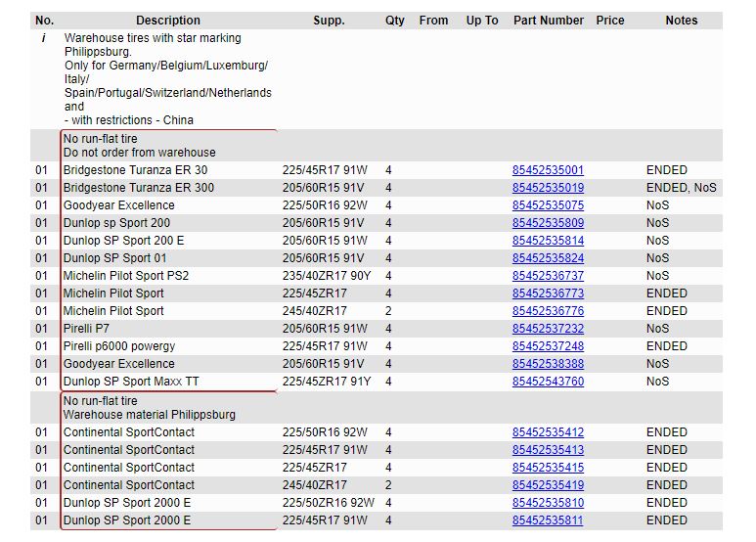Image resolution: width=756 pixels, height=542 pixels.
Task: Open part number link 85452535001
Action: pos(548,170)
